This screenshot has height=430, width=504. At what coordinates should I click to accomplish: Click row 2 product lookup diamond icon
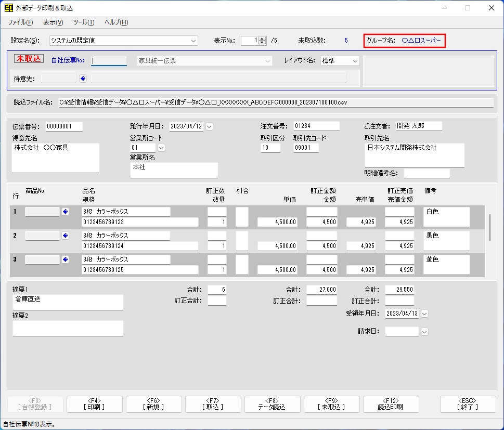point(65,236)
